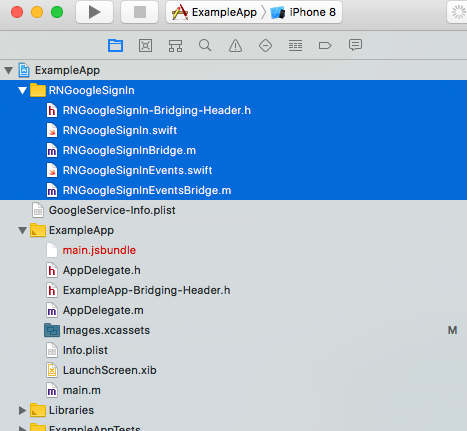467x431 pixels.
Task: Click the plist icon beside GoogleService-Info.plist
Action: coord(38,210)
